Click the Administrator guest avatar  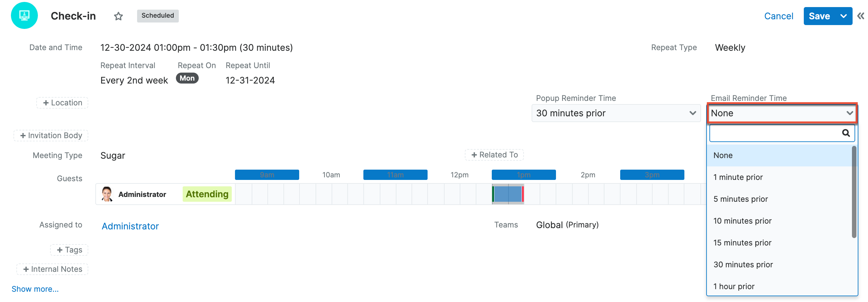click(107, 194)
